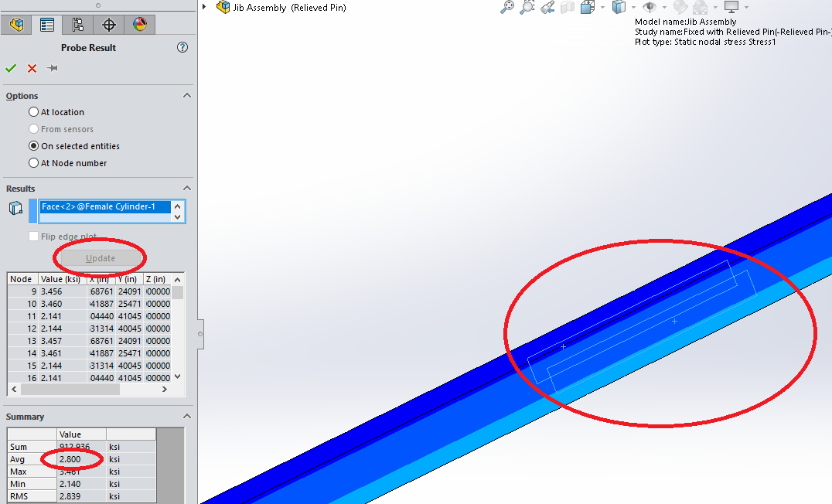This screenshot has height=504, width=832.
Task: Click the Z (in) column header
Action: click(x=156, y=279)
